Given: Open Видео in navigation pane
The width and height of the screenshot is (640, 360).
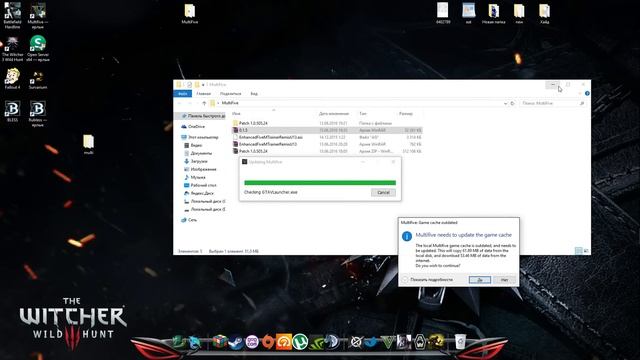Looking at the screenshot, I should point(193,145).
